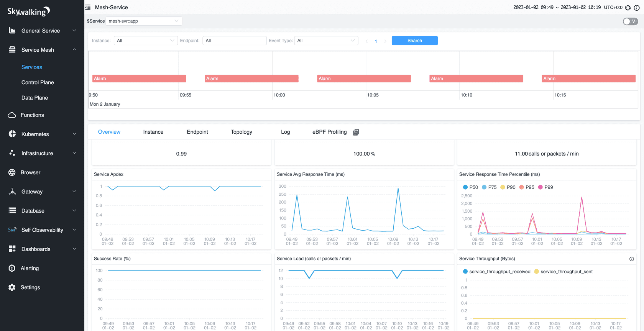The height and width of the screenshot is (331, 644).
Task: Toggle the V view mode switch
Action: [630, 21]
